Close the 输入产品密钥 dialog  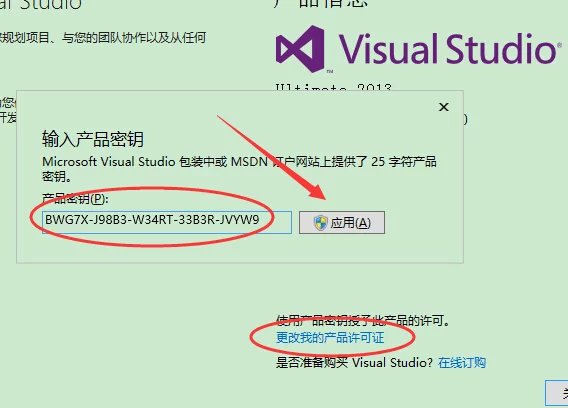pos(444,107)
